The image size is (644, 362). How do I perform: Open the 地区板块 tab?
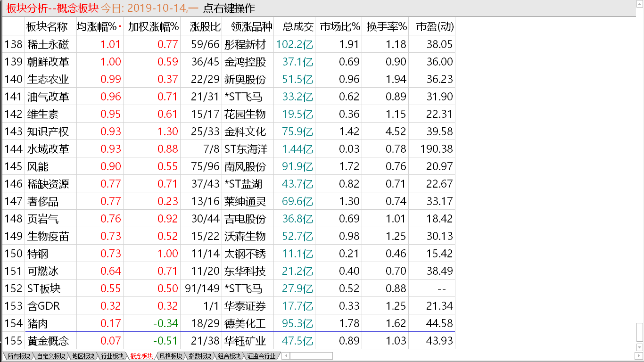pyautogui.click(x=83, y=356)
